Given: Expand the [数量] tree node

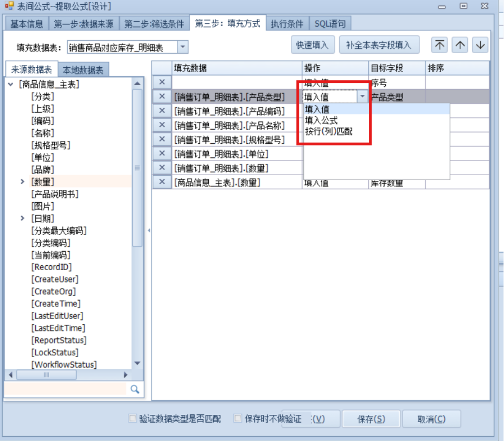Looking at the screenshot, I should click(22, 182).
